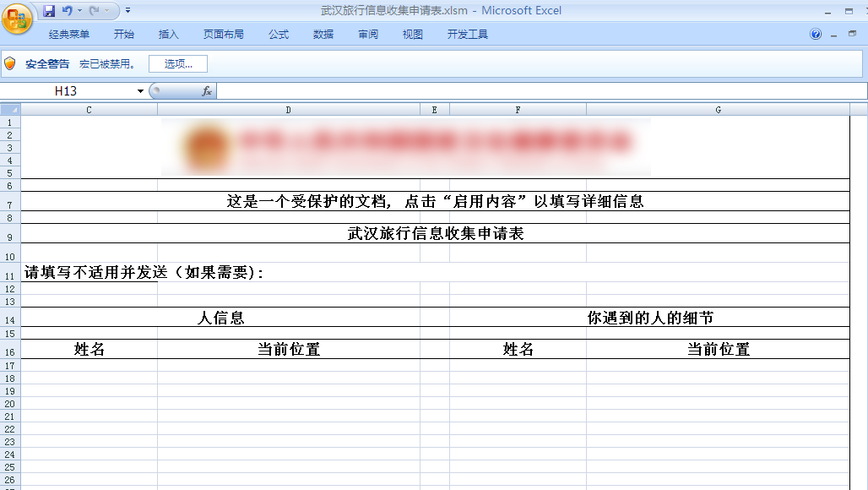Click the Redo arrow icon

pyautogui.click(x=94, y=11)
